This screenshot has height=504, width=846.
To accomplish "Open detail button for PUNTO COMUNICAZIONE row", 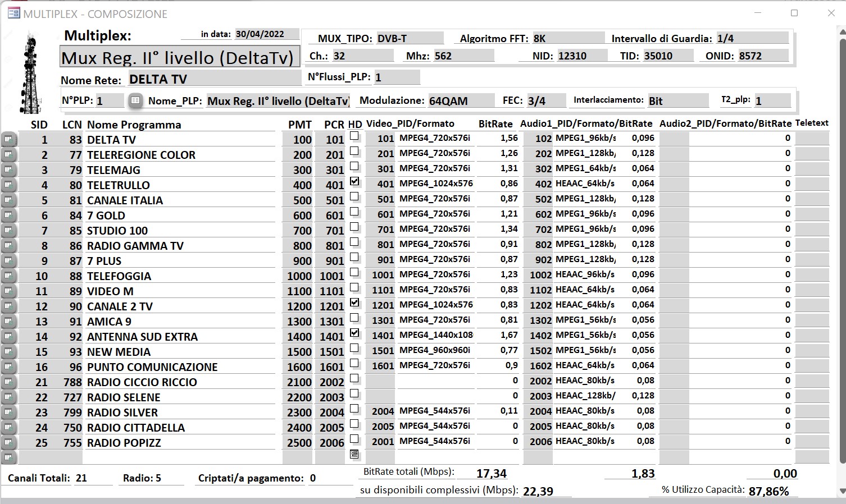I will click(x=9, y=367).
